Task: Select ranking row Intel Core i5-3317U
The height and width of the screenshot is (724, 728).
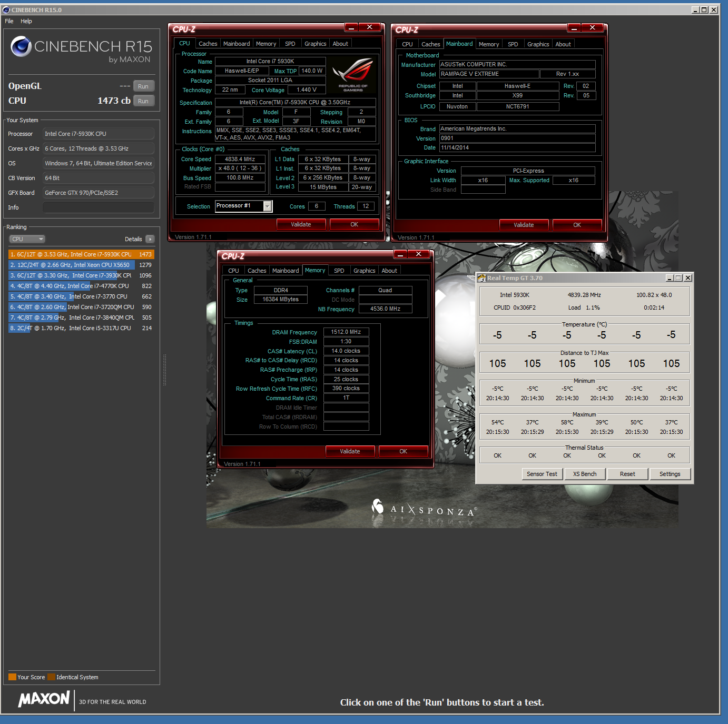Action: pyautogui.click(x=81, y=328)
